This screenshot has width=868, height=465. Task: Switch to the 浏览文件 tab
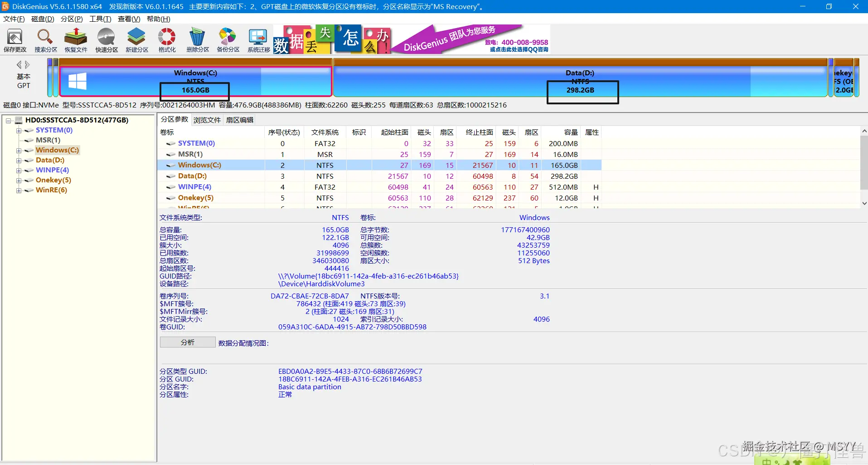(x=207, y=120)
